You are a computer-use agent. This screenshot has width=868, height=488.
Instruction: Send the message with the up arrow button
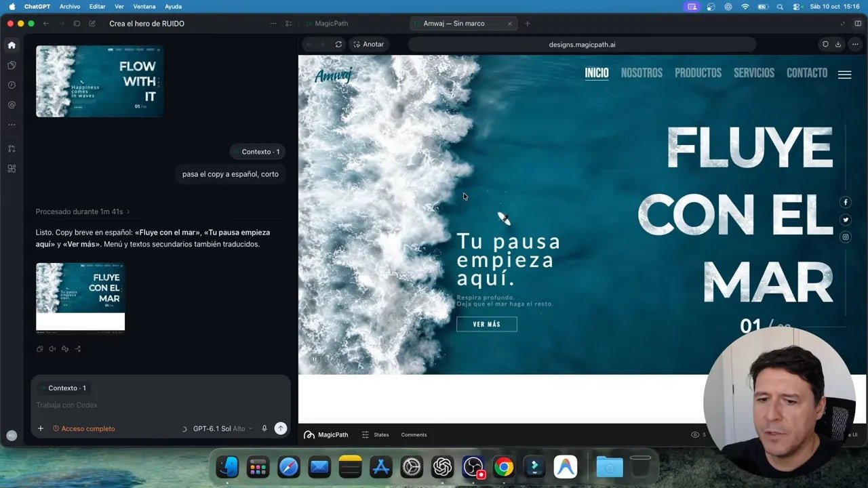280,428
